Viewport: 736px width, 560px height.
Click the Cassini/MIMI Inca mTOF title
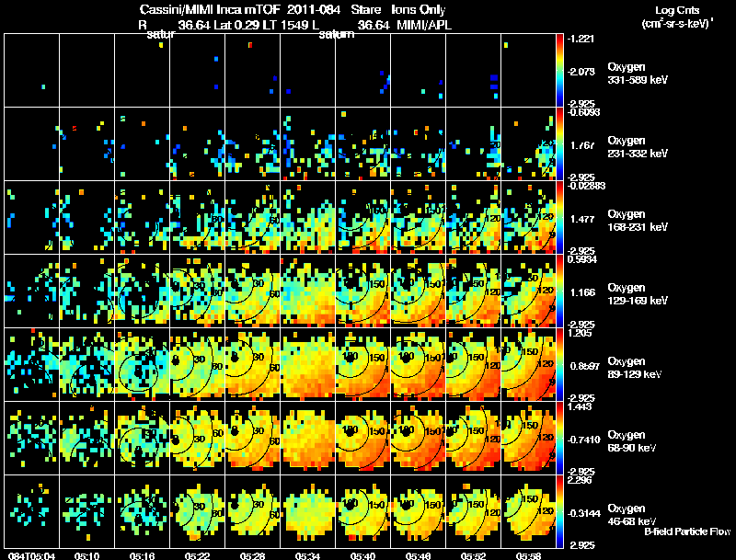point(240,9)
